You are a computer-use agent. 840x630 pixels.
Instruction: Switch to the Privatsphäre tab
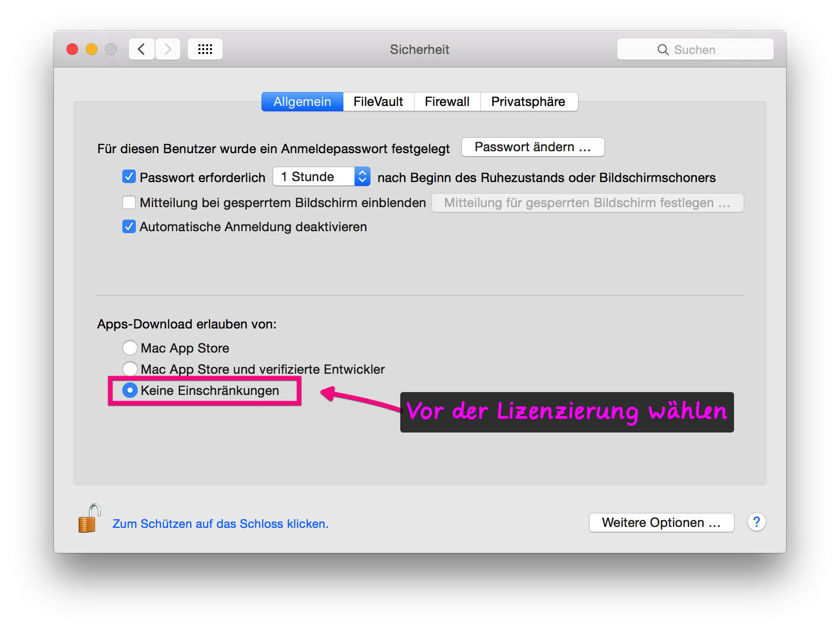pos(528,102)
